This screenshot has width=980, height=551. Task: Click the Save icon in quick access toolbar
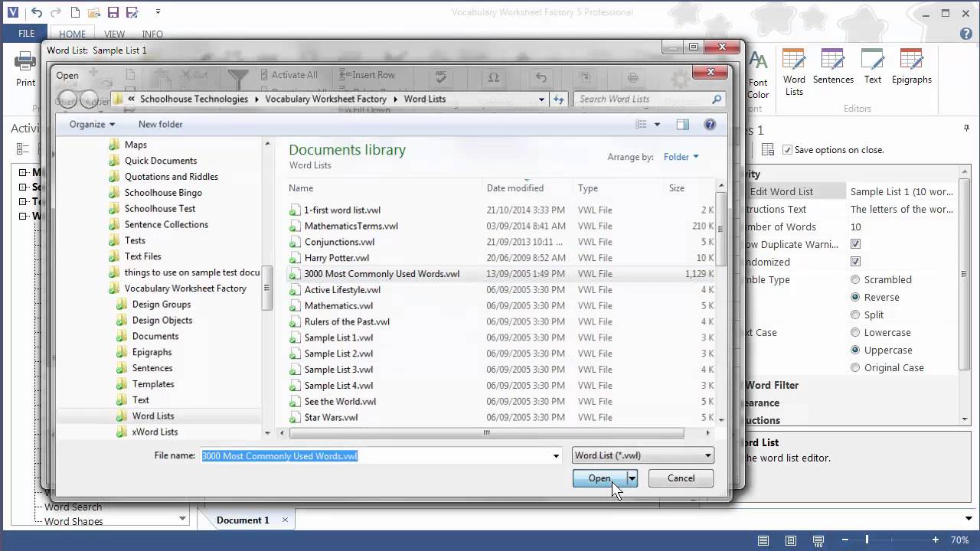point(113,12)
